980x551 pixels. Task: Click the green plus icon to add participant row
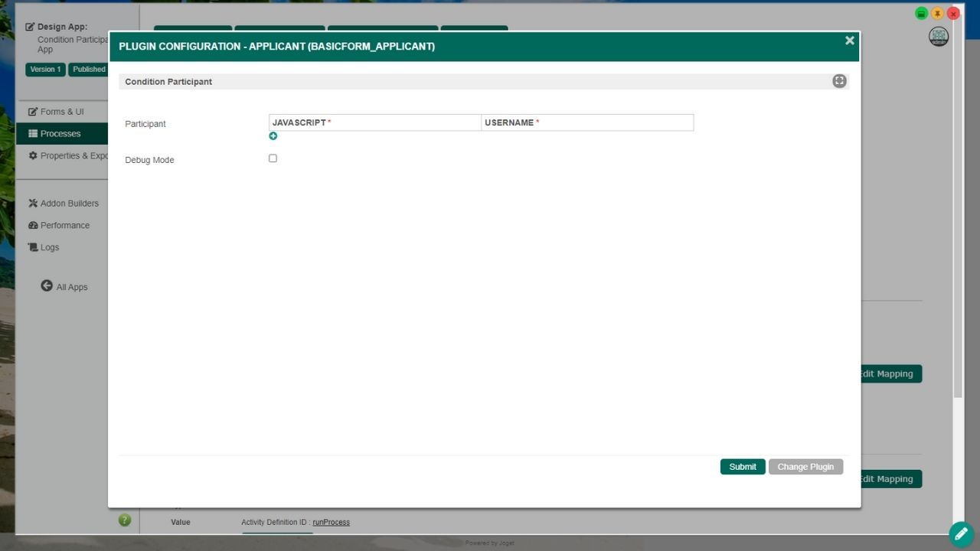[x=273, y=136]
